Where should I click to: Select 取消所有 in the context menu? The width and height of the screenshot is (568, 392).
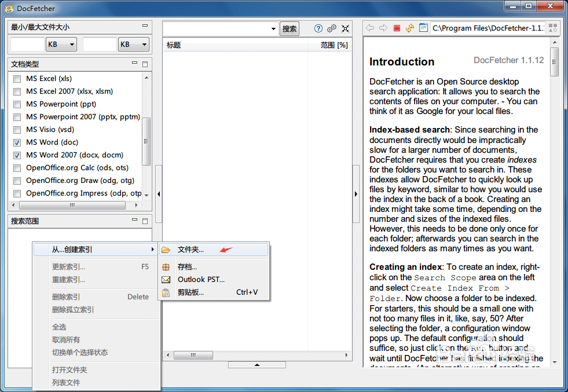click(x=96, y=340)
